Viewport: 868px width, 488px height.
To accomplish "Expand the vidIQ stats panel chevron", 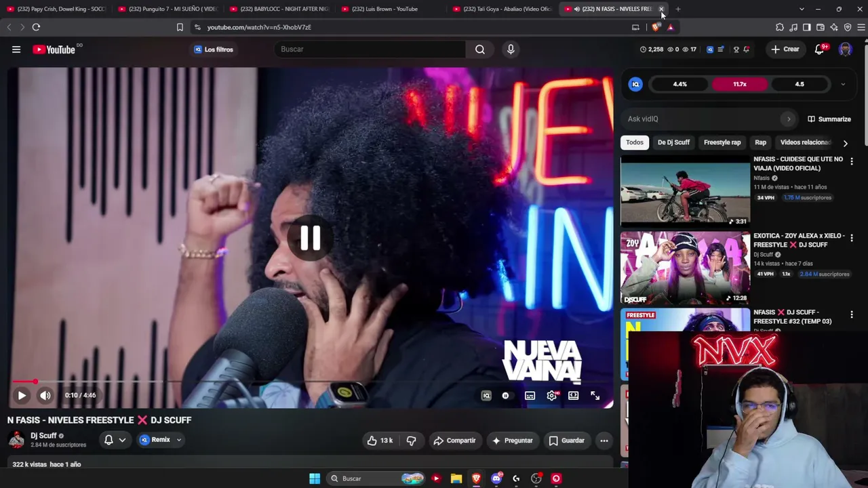I will [843, 84].
